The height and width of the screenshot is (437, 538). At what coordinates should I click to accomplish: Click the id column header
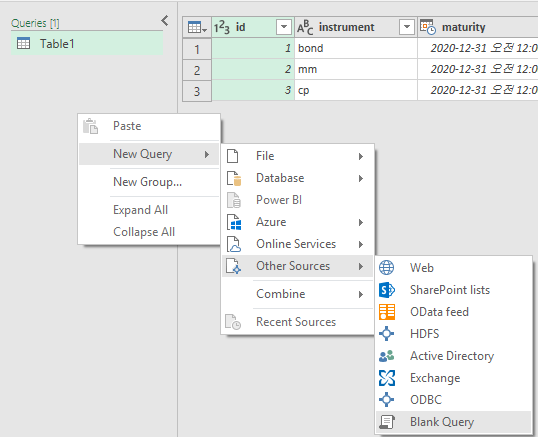(253, 27)
